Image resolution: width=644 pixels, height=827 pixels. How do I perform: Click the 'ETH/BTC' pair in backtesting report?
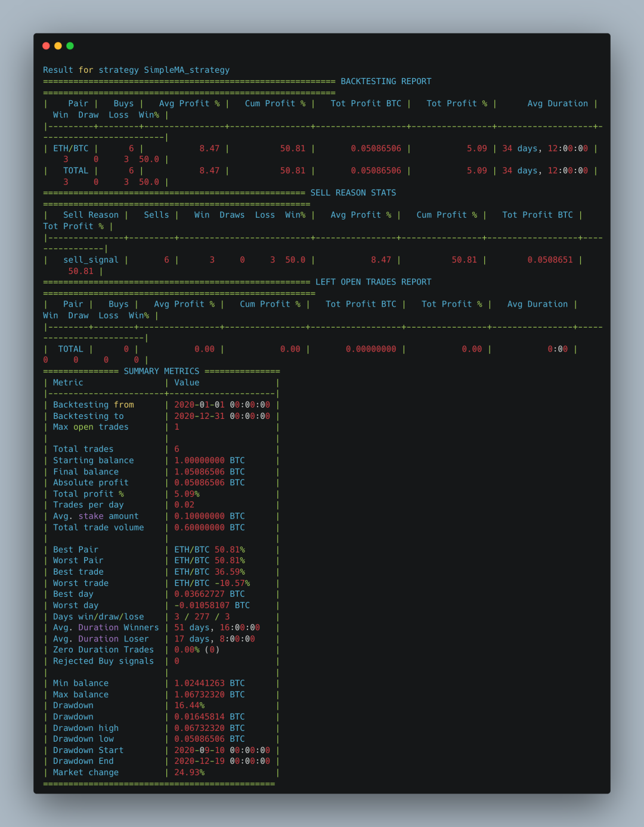point(70,149)
